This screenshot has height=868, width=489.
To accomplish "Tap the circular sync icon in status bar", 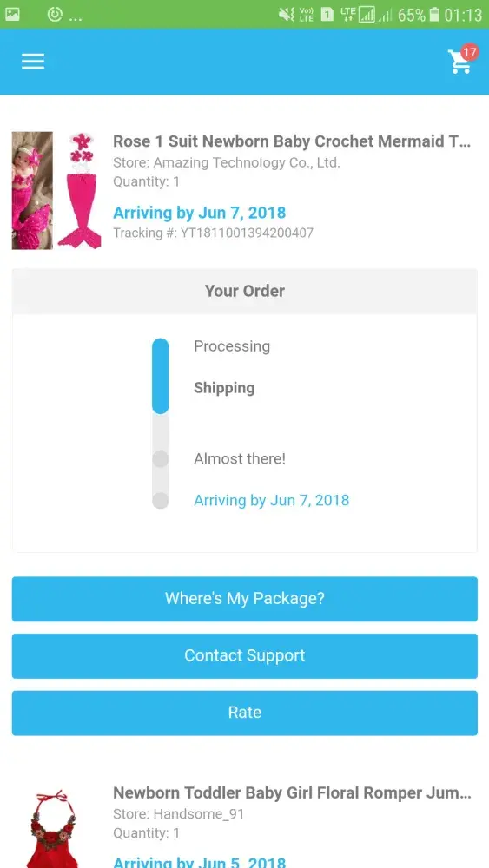I will 54,15.
